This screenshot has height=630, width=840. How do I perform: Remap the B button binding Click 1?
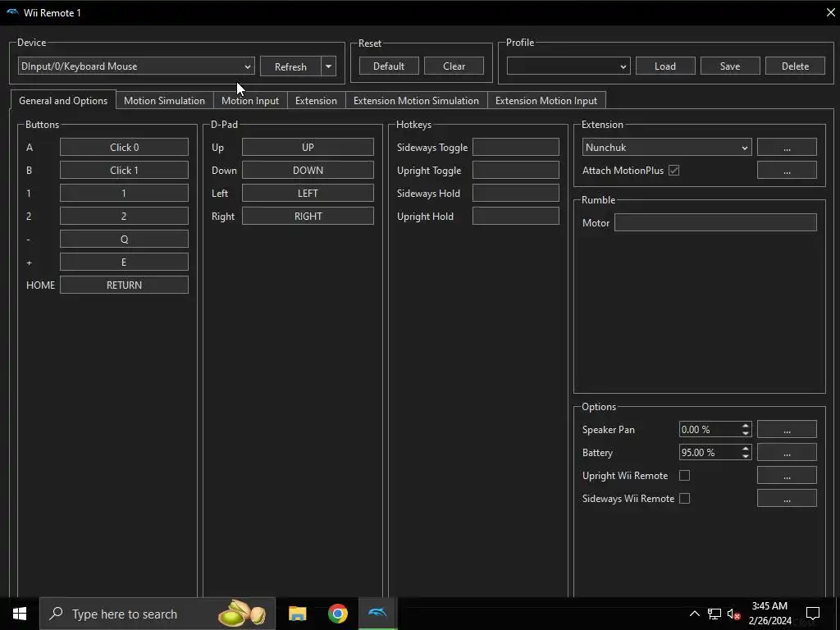point(125,171)
